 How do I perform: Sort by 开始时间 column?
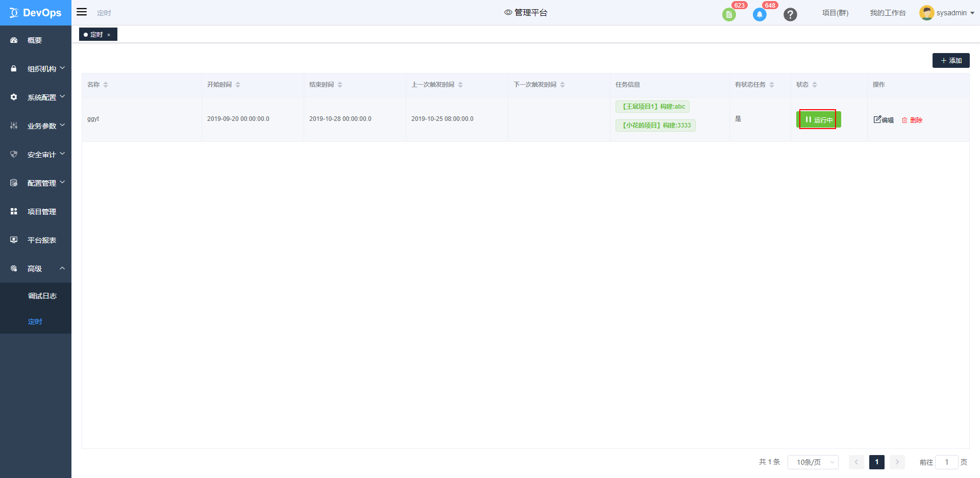coord(238,85)
